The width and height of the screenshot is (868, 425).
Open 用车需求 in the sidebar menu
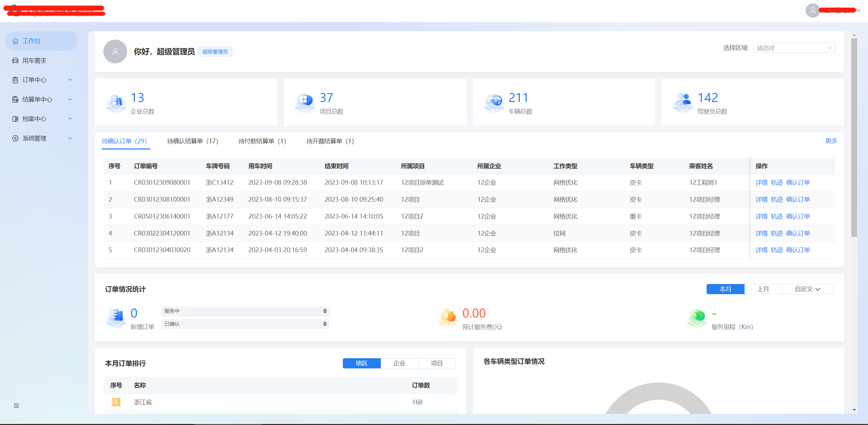[x=41, y=61]
